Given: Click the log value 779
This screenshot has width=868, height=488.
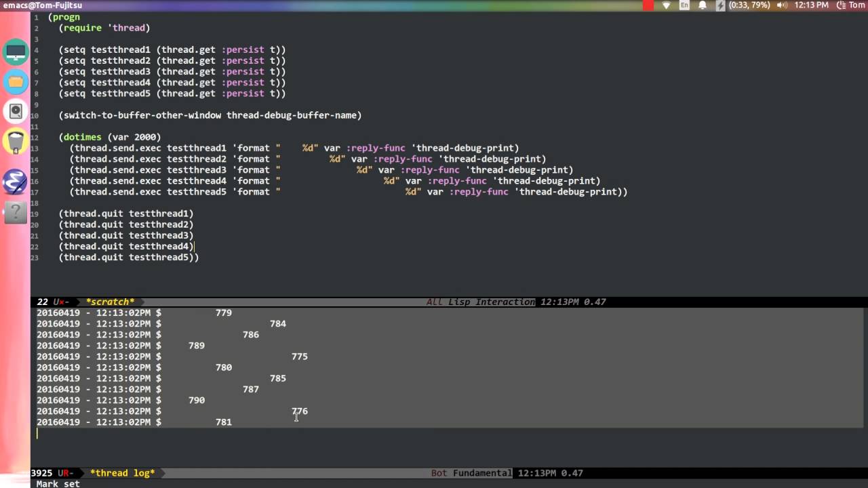Looking at the screenshot, I should [224, 313].
